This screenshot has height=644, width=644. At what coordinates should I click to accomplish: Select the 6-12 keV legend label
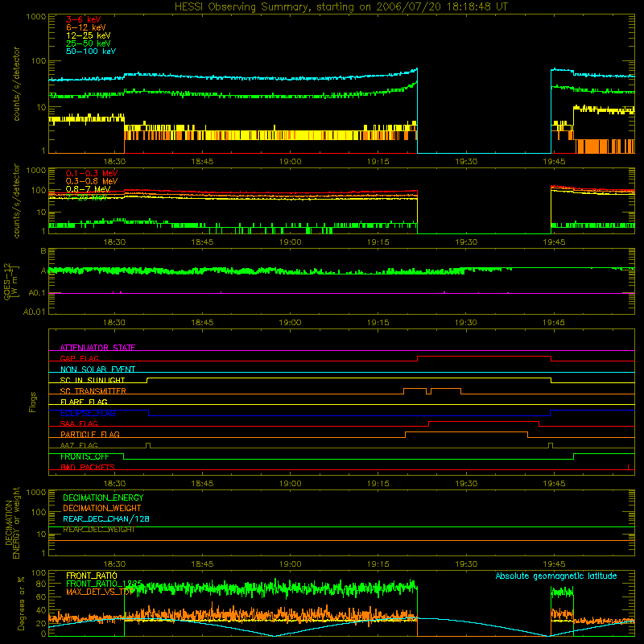tap(86, 27)
